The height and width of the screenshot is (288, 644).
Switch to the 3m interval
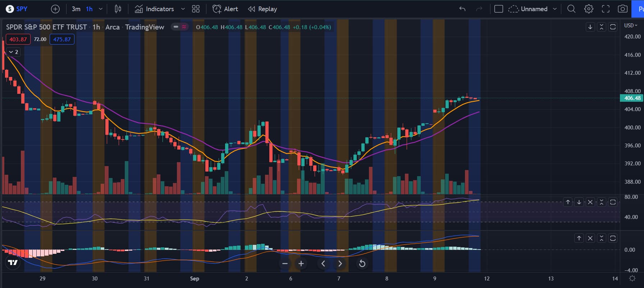coord(76,9)
